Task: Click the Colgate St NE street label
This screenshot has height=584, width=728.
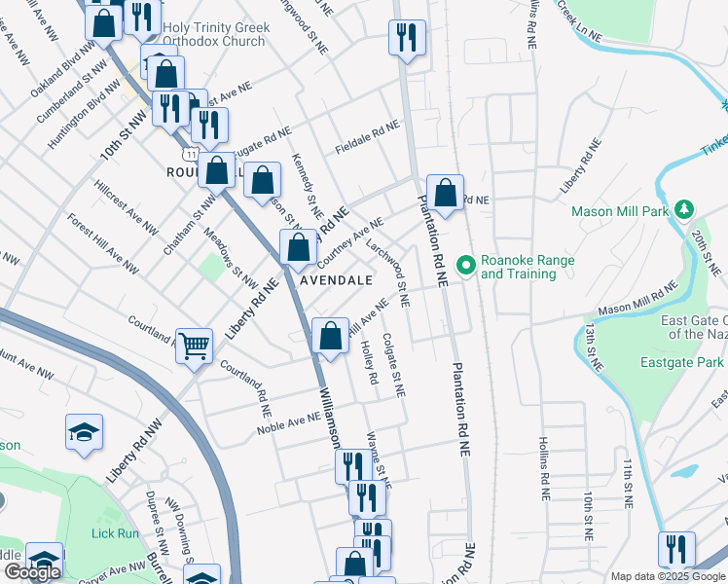Action: click(x=394, y=365)
